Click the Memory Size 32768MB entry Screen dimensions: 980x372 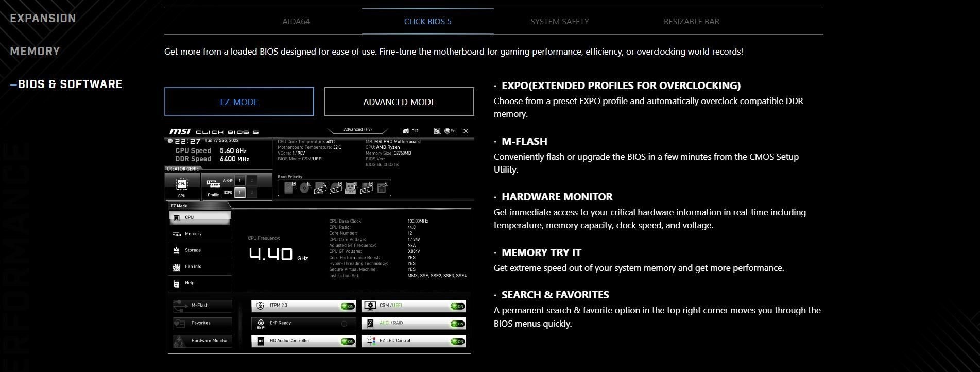(388, 153)
